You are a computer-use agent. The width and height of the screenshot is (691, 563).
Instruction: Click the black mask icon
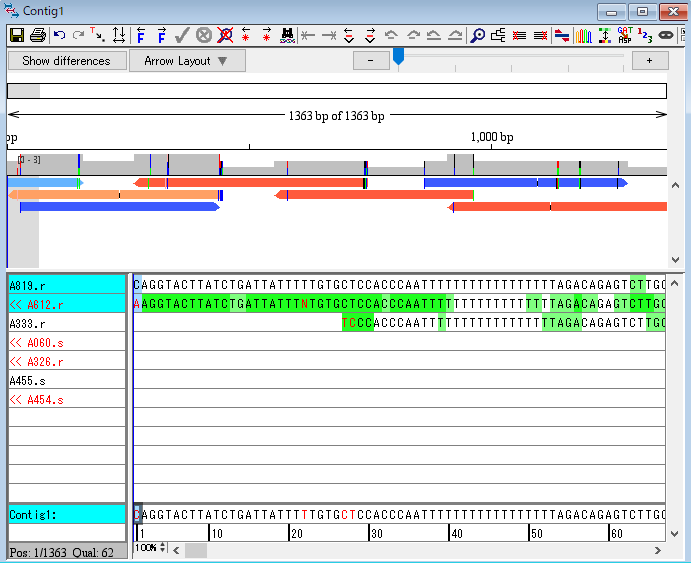click(x=666, y=35)
